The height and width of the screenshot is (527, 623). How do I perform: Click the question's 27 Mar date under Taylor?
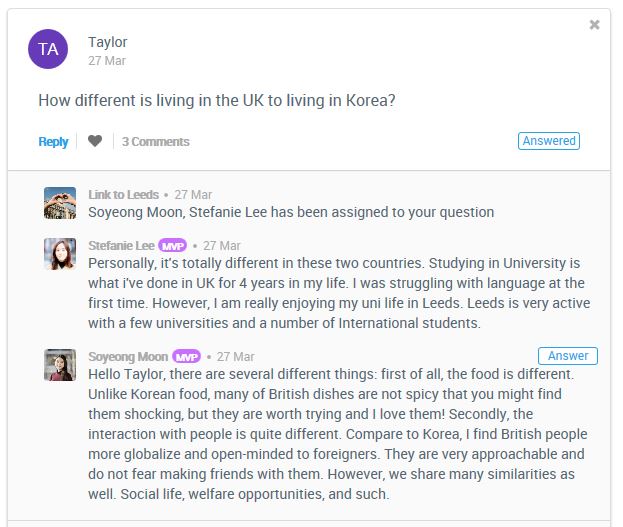(x=107, y=60)
